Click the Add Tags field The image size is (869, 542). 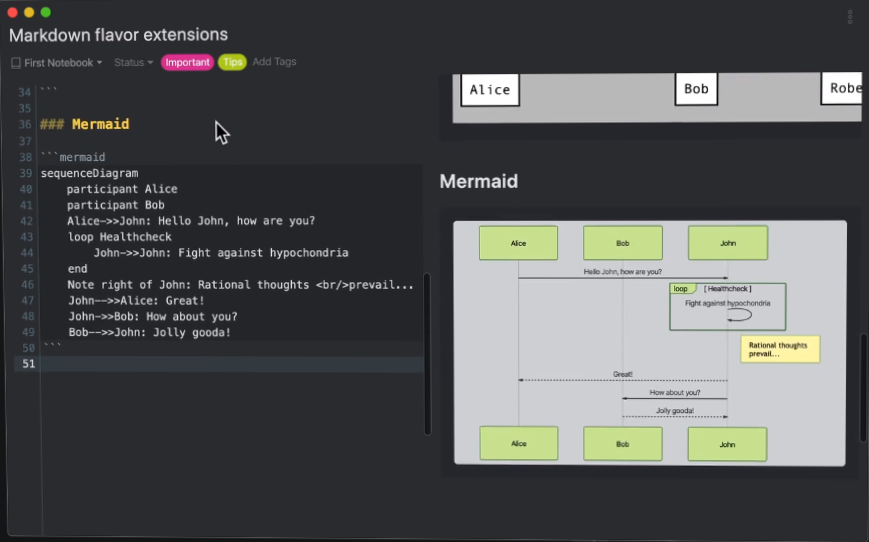[274, 62]
